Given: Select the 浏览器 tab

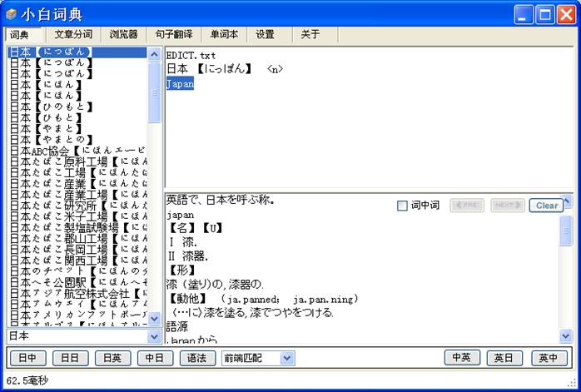Looking at the screenshot, I should tap(124, 35).
